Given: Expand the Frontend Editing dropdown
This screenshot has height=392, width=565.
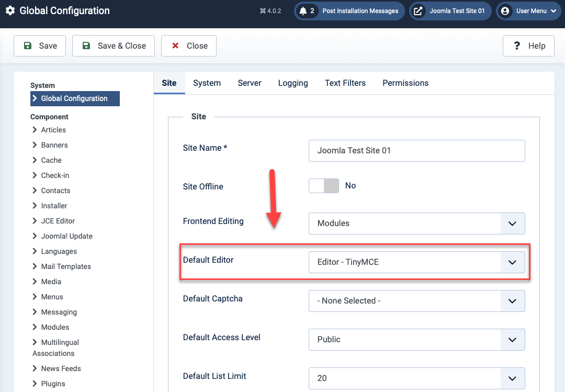Looking at the screenshot, I should (x=416, y=223).
